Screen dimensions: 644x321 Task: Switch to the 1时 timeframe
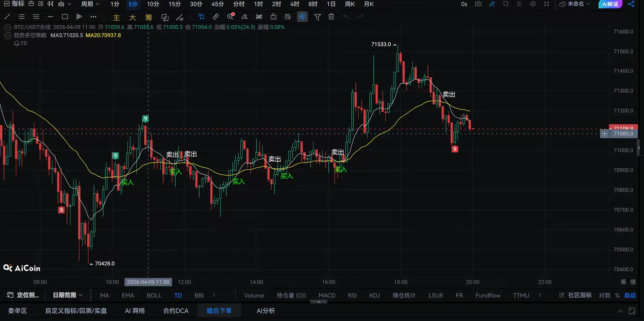[258, 4]
